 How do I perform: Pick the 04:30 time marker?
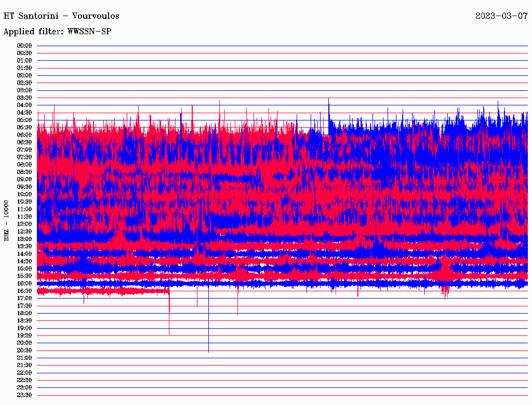[x=24, y=113]
